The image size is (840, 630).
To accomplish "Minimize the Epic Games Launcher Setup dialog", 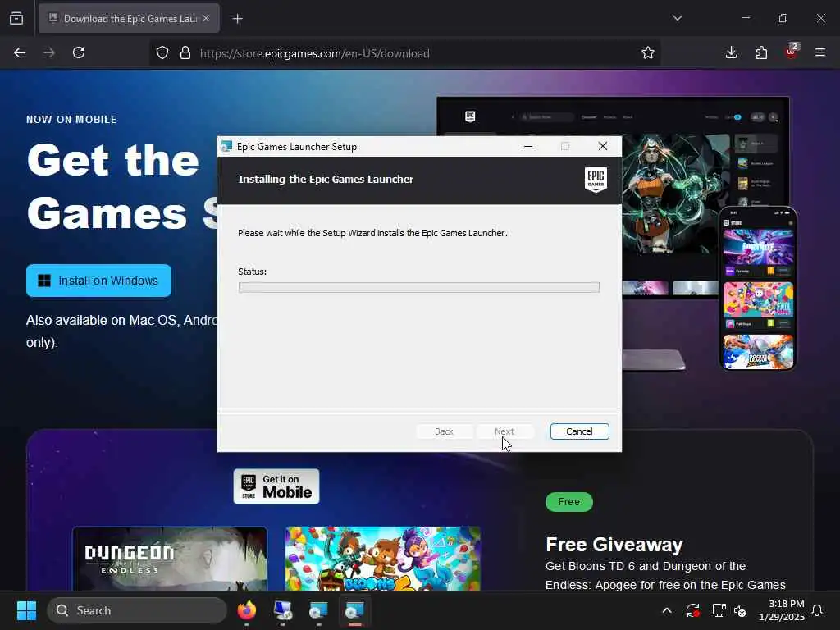I will [528, 146].
